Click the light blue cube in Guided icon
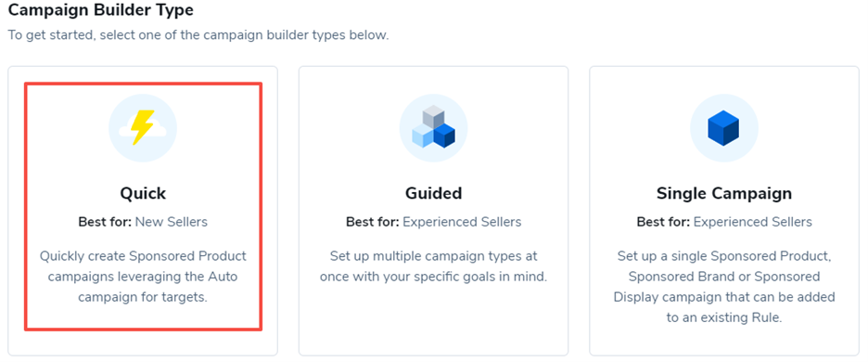The height and width of the screenshot is (362, 868). [422, 136]
